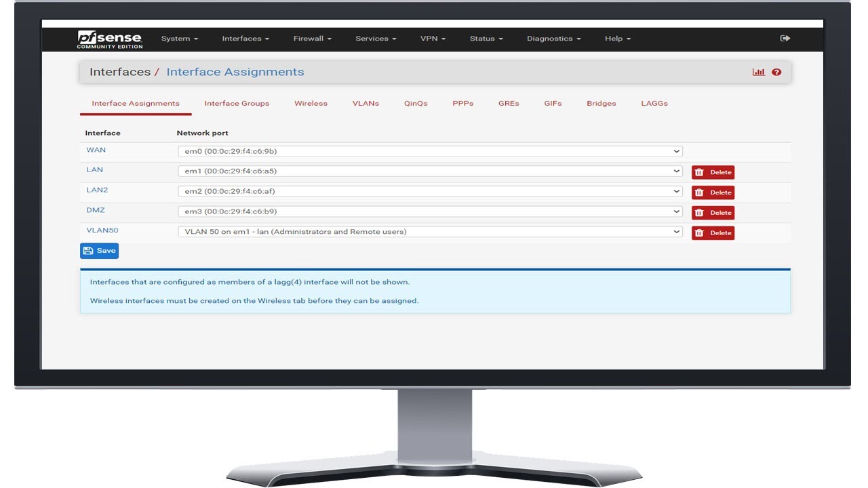This screenshot has height=488, width=868.
Task: Click the LAN interface link
Action: coord(94,169)
